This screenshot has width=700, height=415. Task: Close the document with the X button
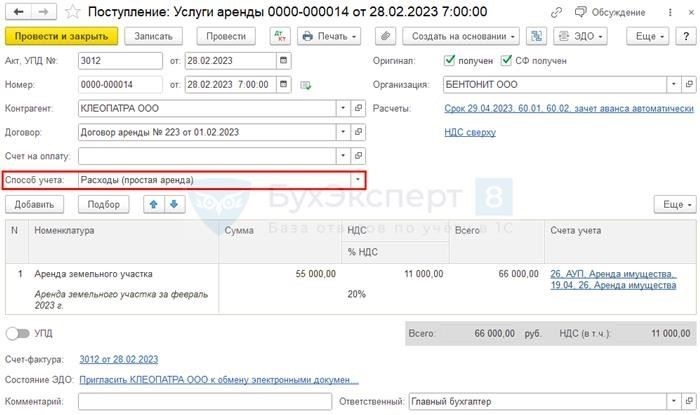691,12
